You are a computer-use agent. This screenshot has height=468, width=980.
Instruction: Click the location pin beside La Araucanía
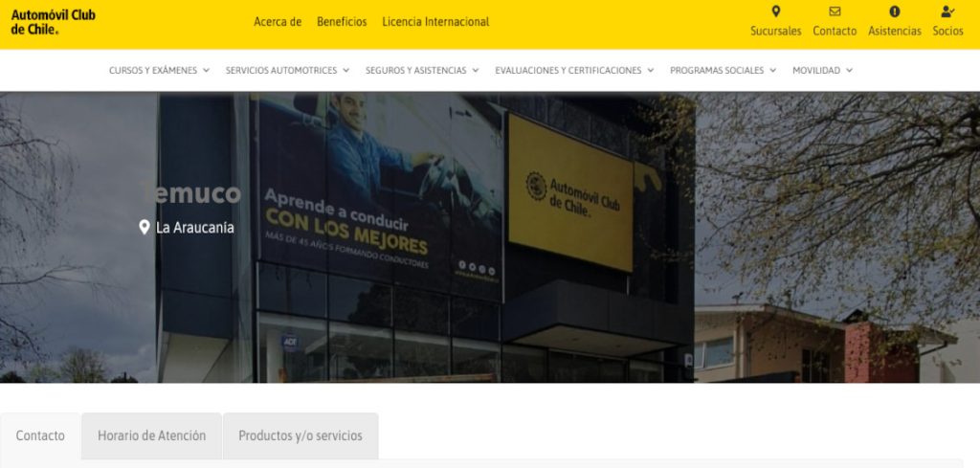click(x=145, y=228)
